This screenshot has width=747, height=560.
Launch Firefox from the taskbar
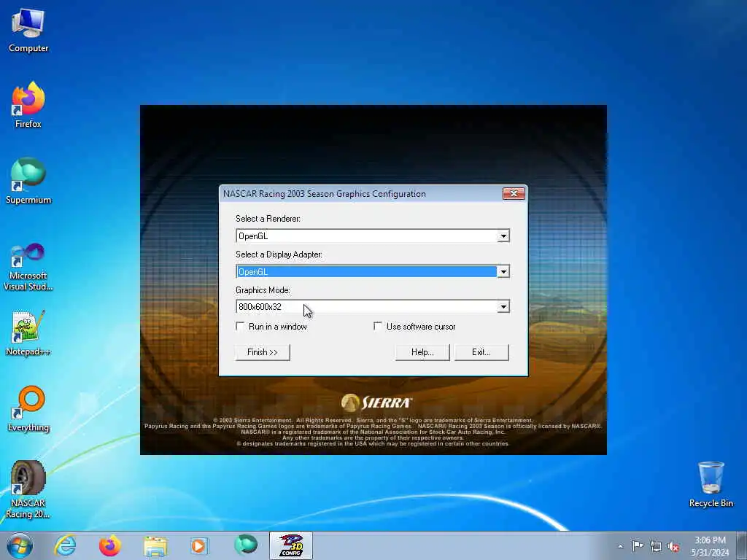(x=110, y=545)
